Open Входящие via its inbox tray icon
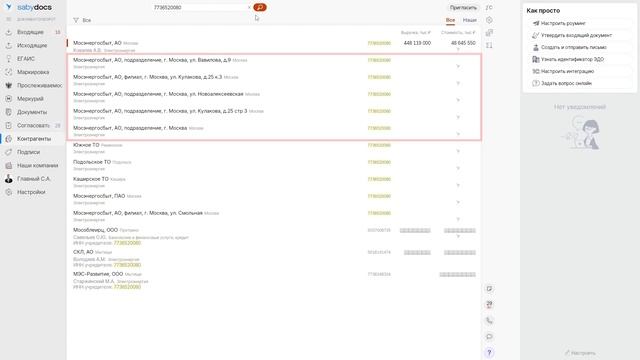The image size is (640, 360). pyautogui.click(x=9, y=32)
